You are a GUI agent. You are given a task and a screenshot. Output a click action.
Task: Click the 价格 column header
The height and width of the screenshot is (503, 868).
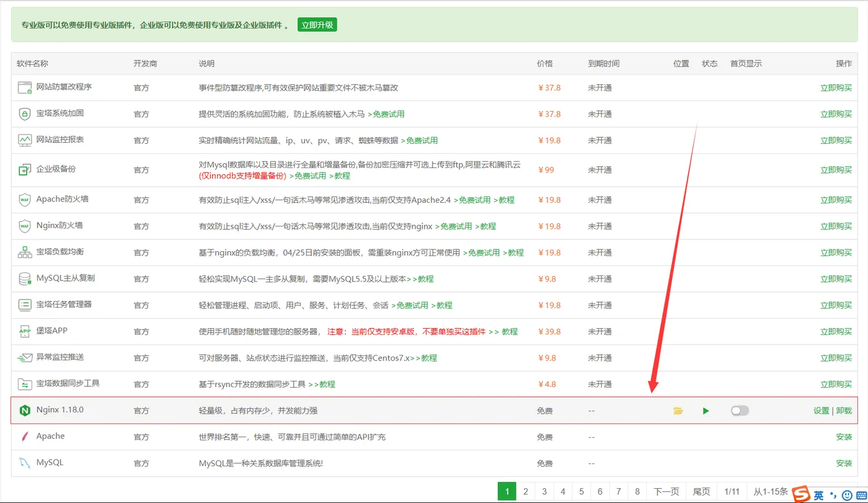(544, 64)
